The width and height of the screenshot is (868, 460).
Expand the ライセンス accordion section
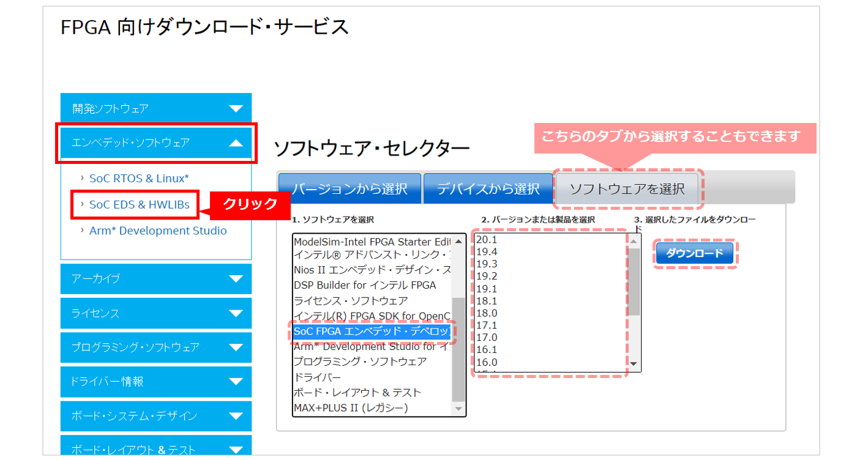click(x=156, y=313)
